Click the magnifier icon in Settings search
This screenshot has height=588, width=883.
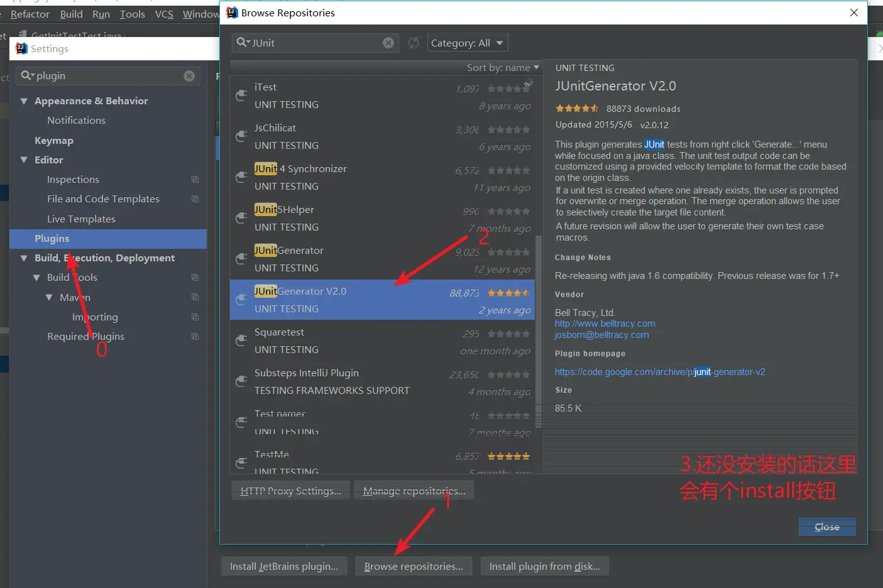[27, 76]
